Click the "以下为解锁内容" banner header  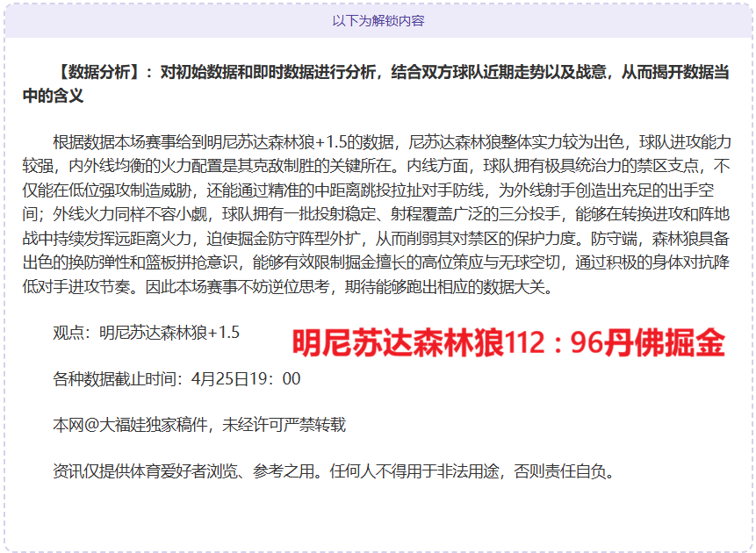click(378, 20)
